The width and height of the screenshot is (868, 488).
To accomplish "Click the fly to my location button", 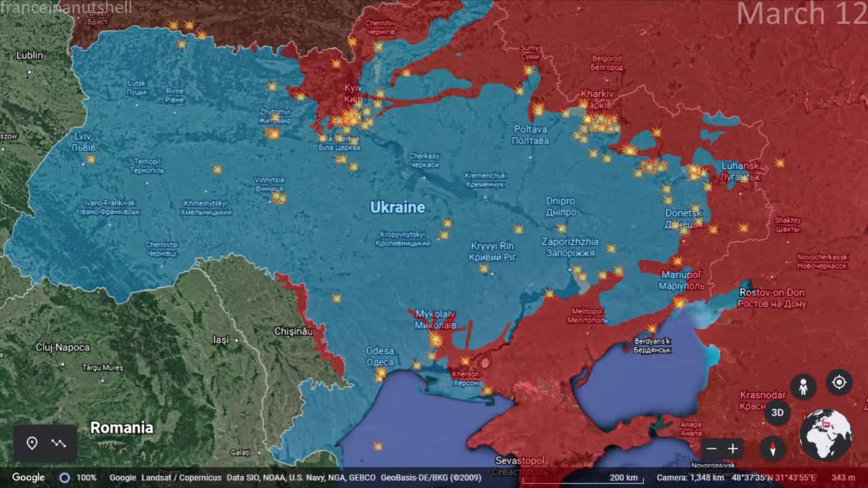I will pos(839,382).
